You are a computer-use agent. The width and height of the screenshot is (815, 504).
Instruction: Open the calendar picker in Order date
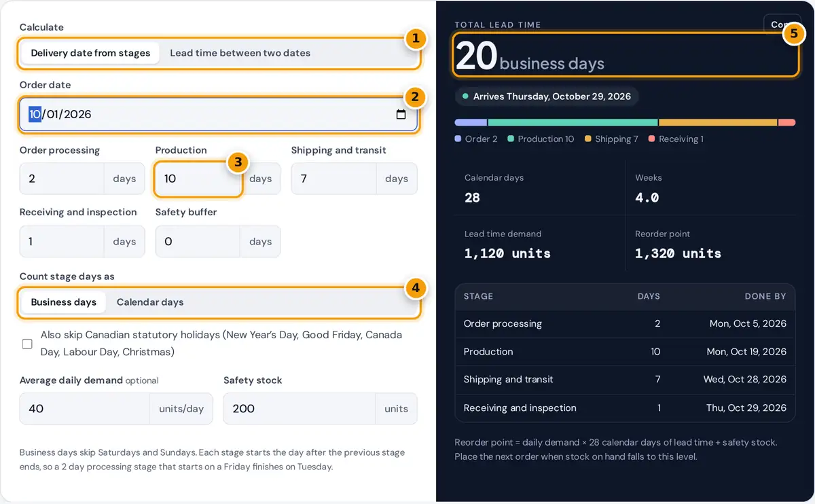coord(401,114)
